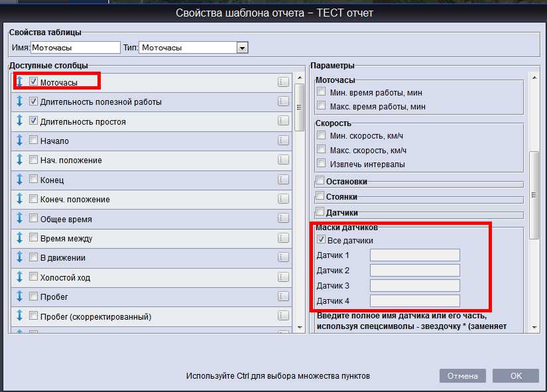Check Мин. время работы, мин option

click(322, 92)
